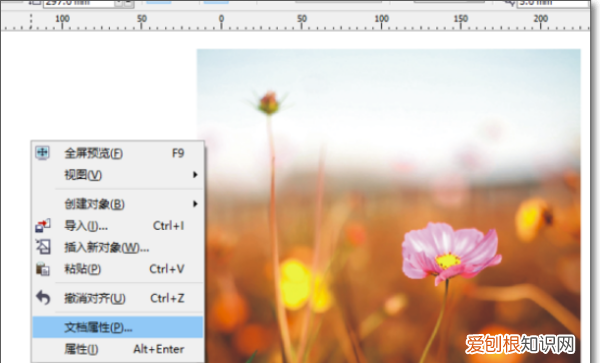Expand the arrow next to 创建对象(B)
The height and width of the screenshot is (363, 600).
[195, 204]
